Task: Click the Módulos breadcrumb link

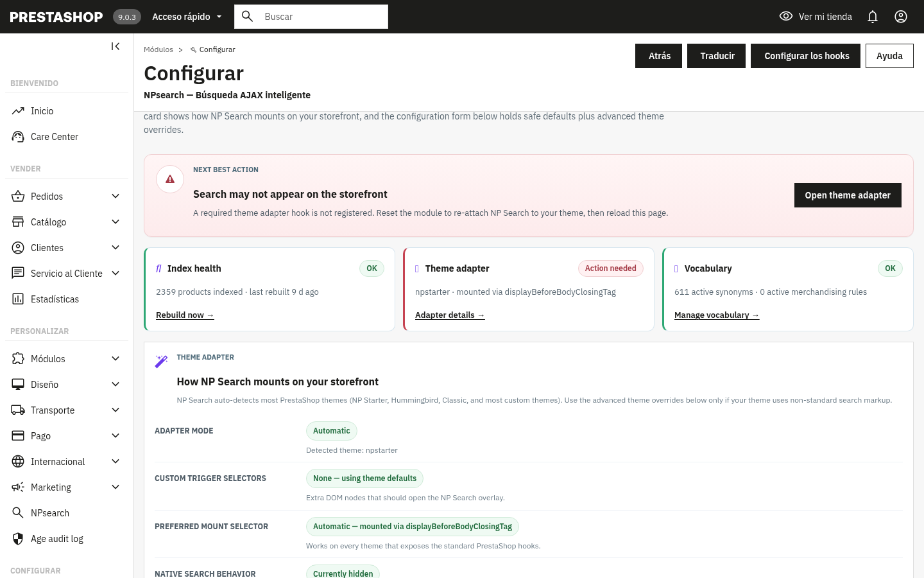Action: pos(158,49)
